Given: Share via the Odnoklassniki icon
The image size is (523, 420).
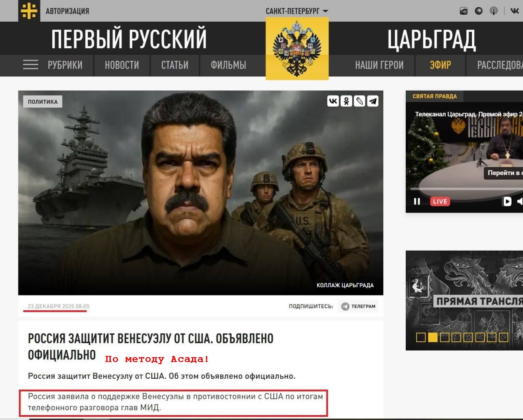Looking at the screenshot, I should [x=346, y=100].
